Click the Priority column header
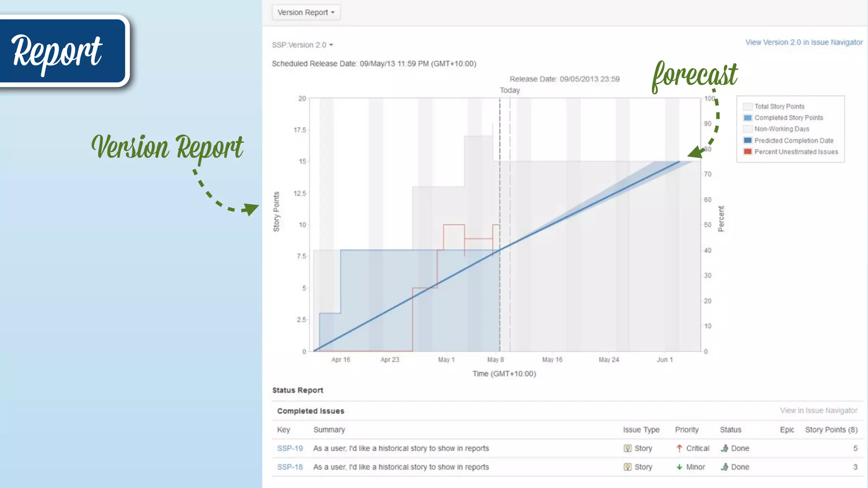 tap(687, 430)
